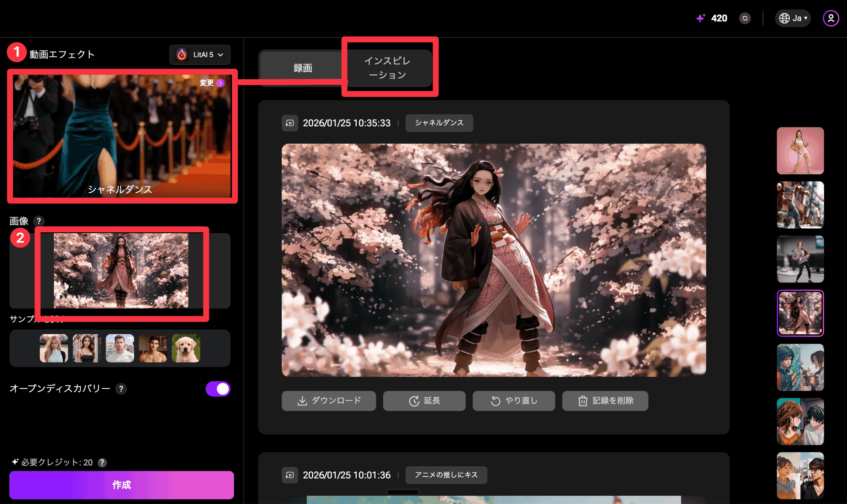
Task: Open the LitAI 5 model dropdown
Action: (x=200, y=55)
